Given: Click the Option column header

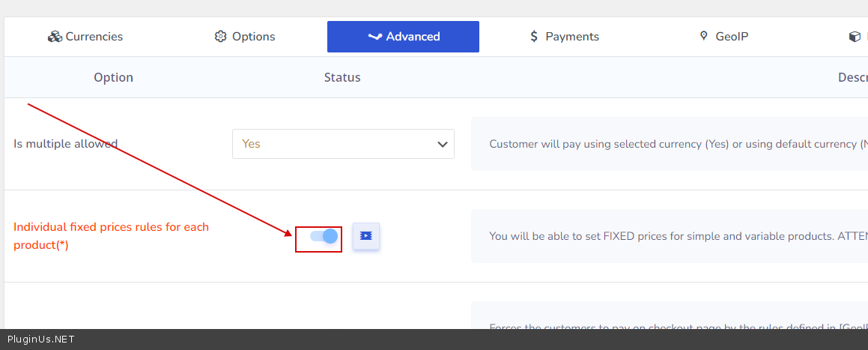Looking at the screenshot, I should (x=113, y=78).
